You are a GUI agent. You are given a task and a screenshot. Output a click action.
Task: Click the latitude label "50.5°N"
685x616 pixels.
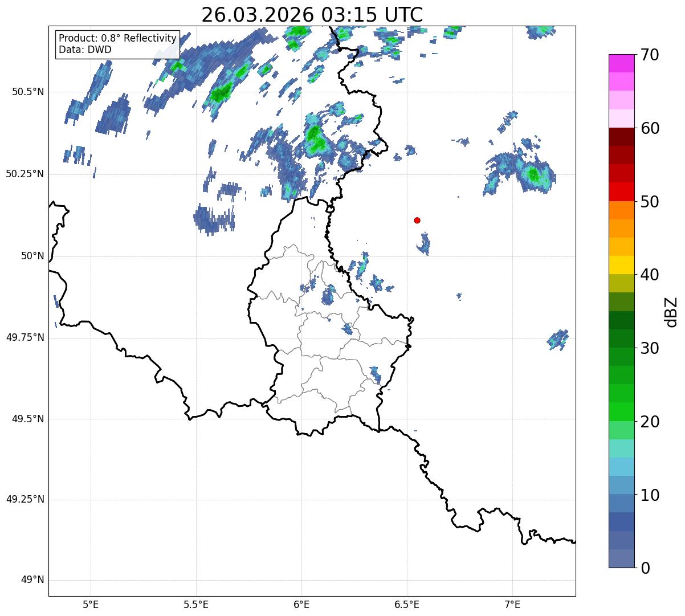click(28, 92)
